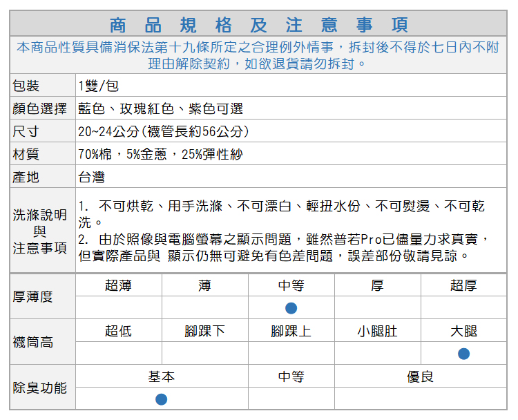
Task: Click the blue consumer protection notice text
Action: click(x=258, y=55)
